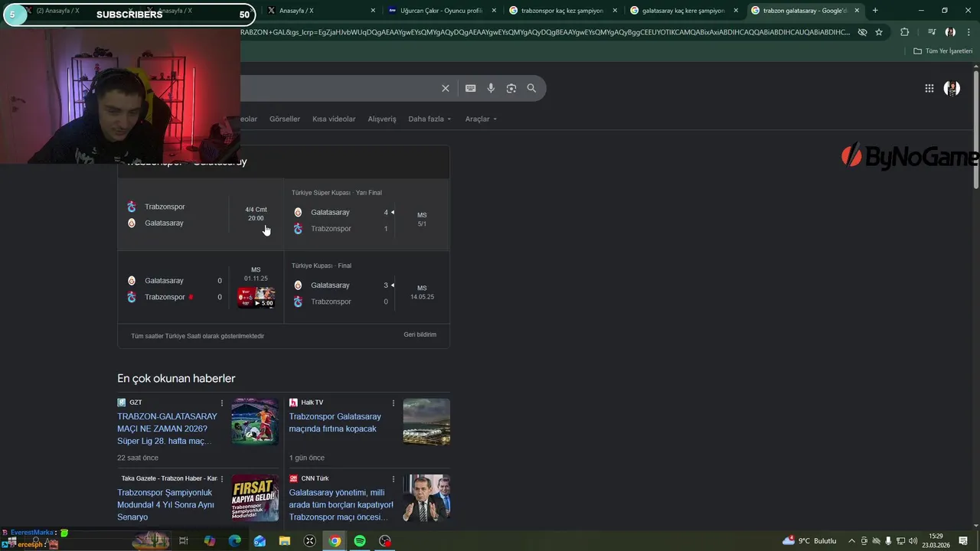Open the Google account avatar on the page
The width and height of the screenshot is (980, 551).
click(952, 88)
